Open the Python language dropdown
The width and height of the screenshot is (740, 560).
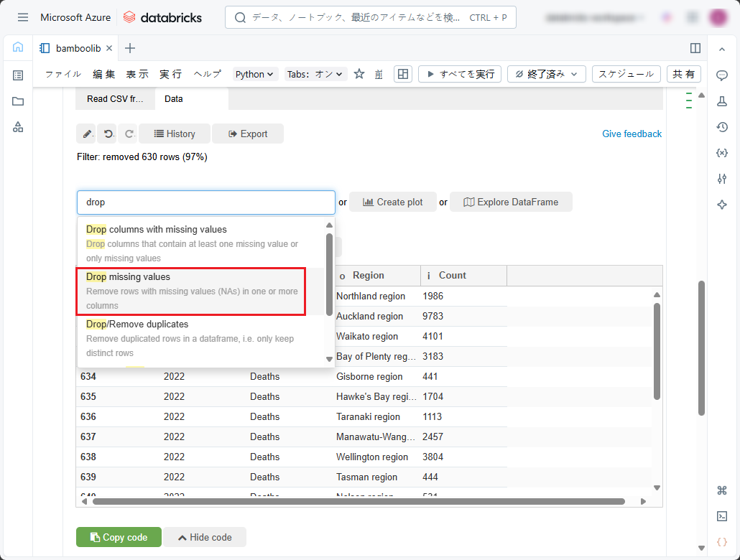point(255,74)
